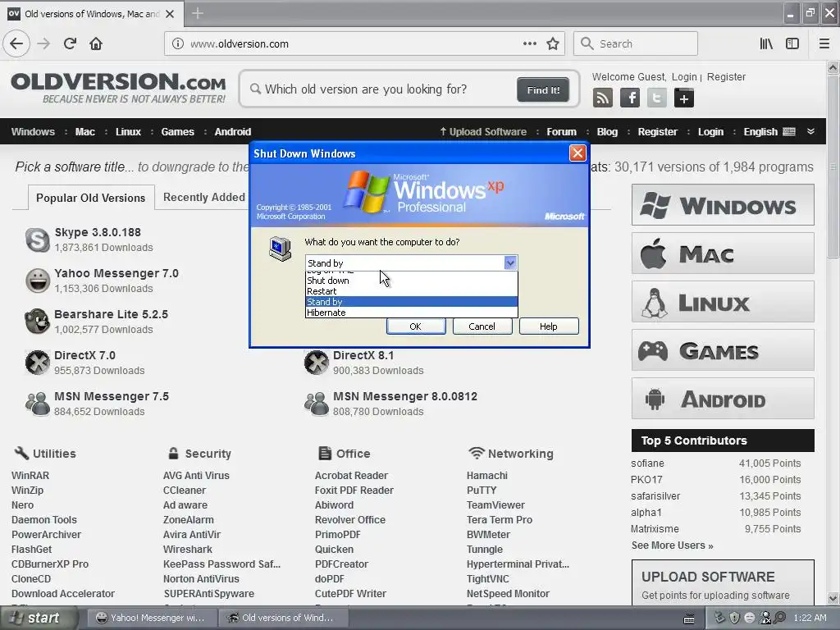Collapse the shutdown action dropdown arrow

(510, 262)
